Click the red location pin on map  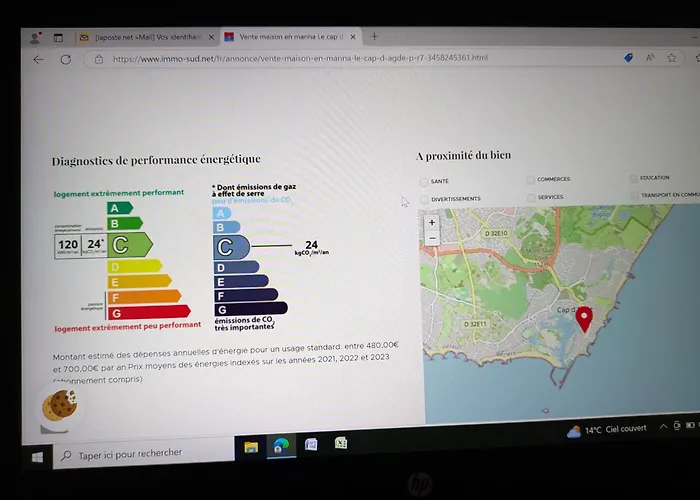click(584, 319)
